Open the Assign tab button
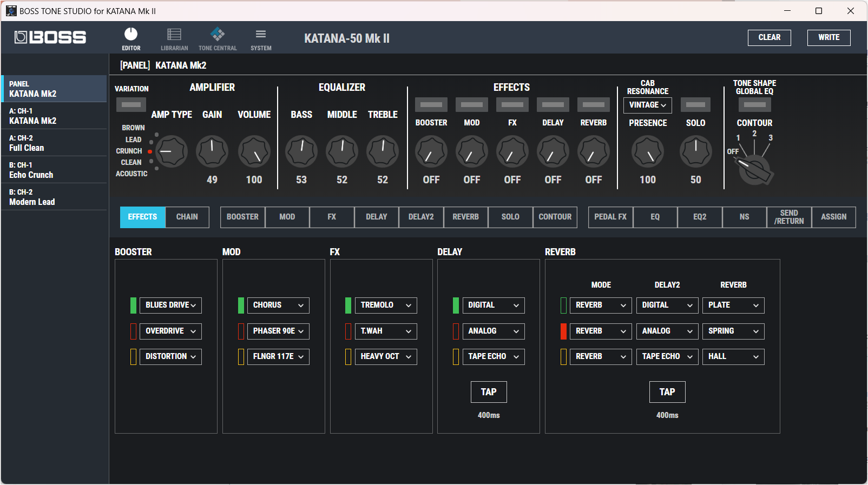 click(x=834, y=217)
